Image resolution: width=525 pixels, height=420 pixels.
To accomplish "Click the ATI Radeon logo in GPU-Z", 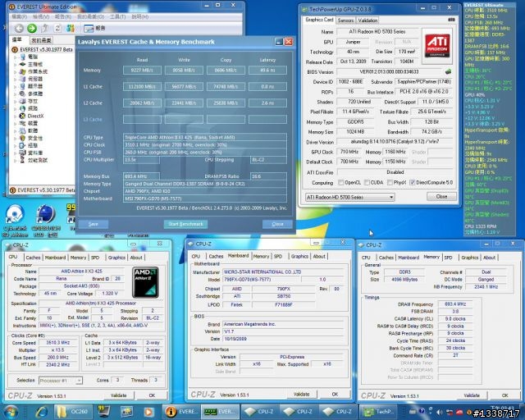I will tap(437, 46).
